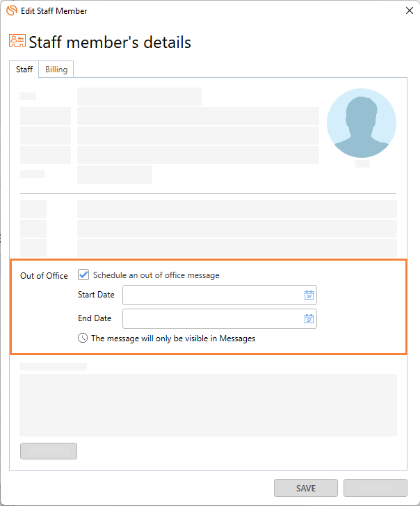The width and height of the screenshot is (420, 506).
Task: Click the staff member profile avatar picture
Action: (362, 123)
